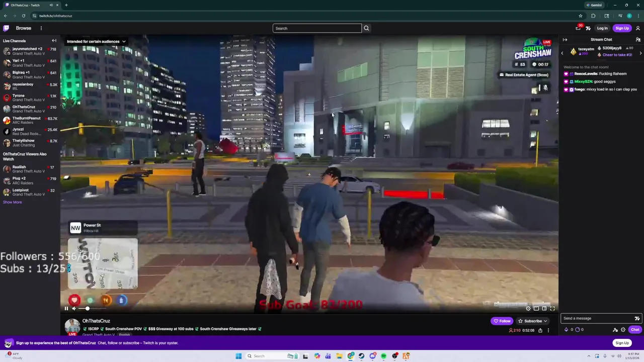The image size is (644, 362).
Task: Open the notifications inbox with 30 badge
Action: click(578, 28)
